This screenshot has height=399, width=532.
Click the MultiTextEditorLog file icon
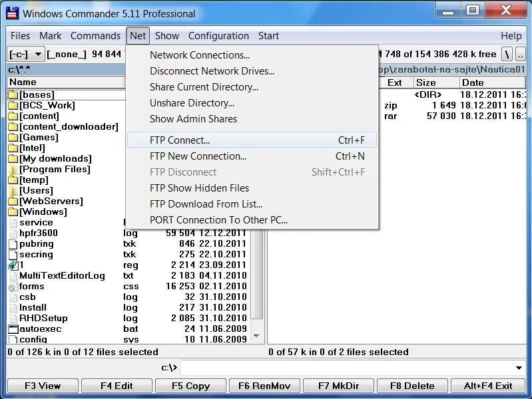[x=13, y=276]
